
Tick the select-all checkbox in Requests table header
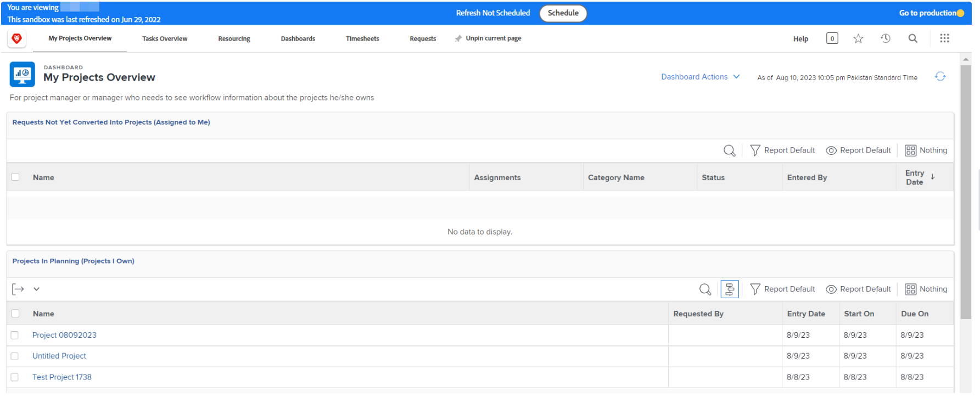coord(15,177)
